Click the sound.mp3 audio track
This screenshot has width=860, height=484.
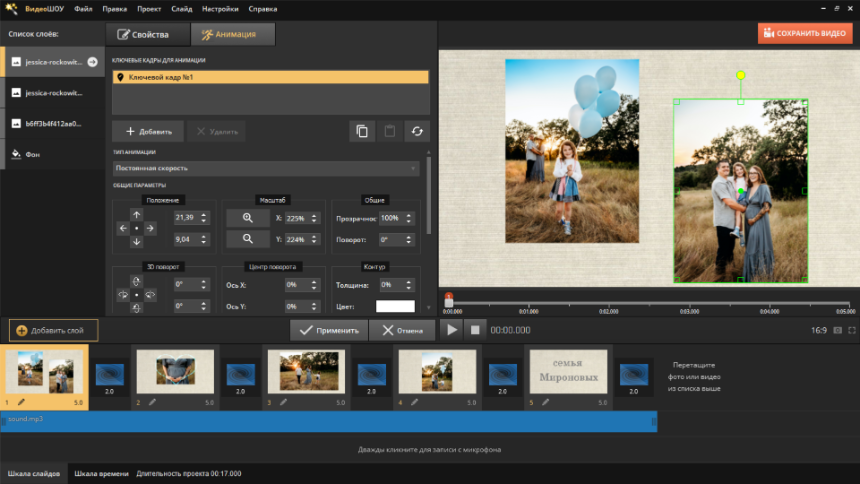pyautogui.click(x=329, y=421)
